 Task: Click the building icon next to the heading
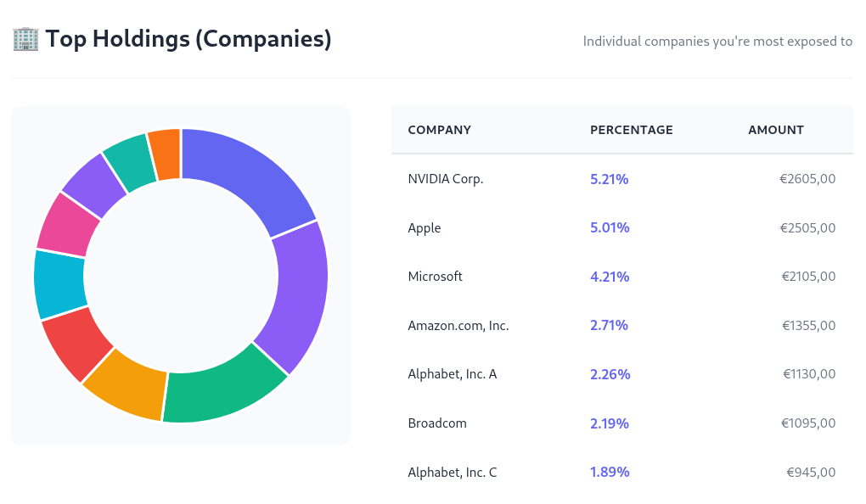click(26, 38)
